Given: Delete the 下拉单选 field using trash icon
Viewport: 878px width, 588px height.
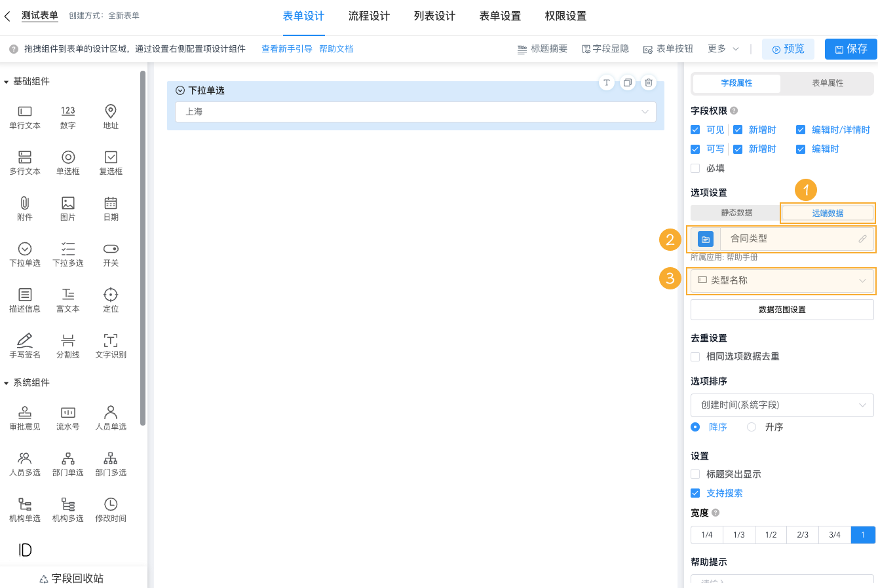Looking at the screenshot, I should (x=648, y=83).
